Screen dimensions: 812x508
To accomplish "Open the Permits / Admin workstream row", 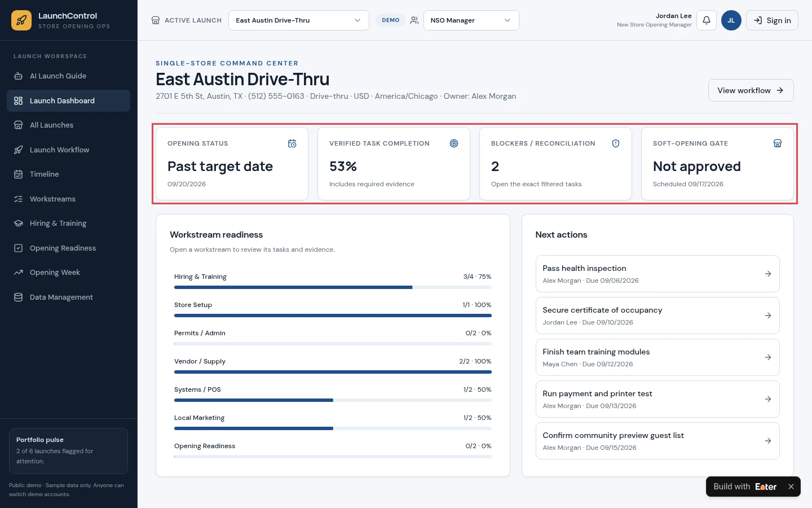I will 333,338.
